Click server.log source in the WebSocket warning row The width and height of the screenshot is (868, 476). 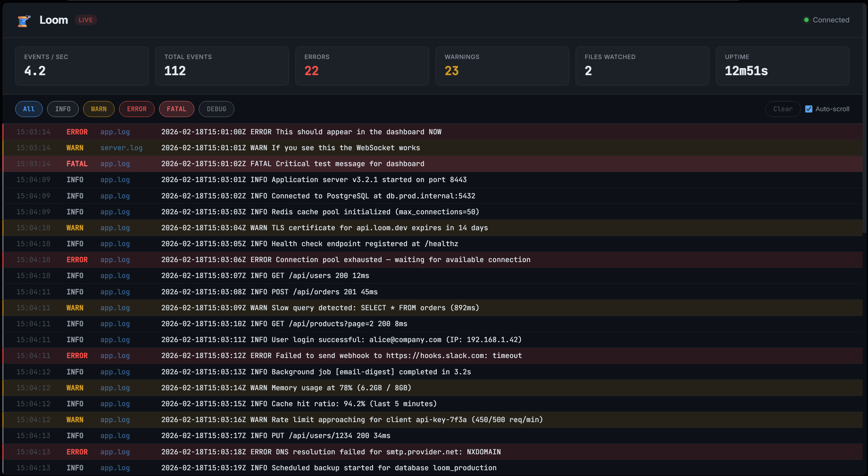tap(121, 148)
